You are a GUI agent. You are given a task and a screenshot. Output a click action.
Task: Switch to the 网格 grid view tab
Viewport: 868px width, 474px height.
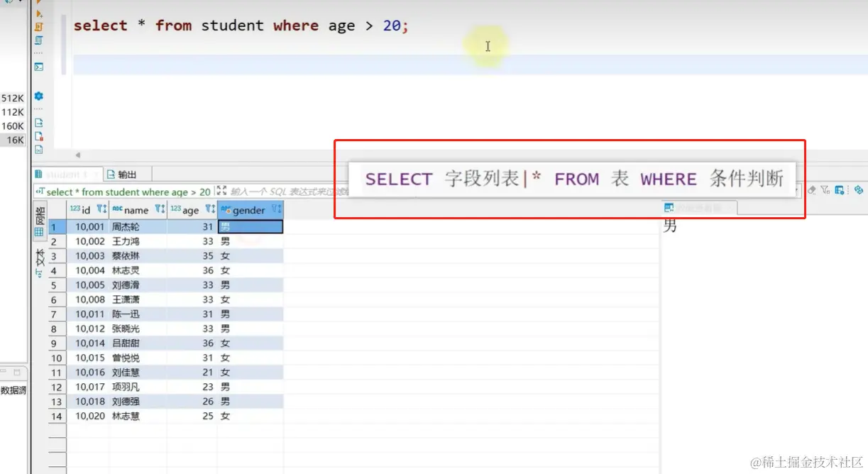[x=39, y=220]
